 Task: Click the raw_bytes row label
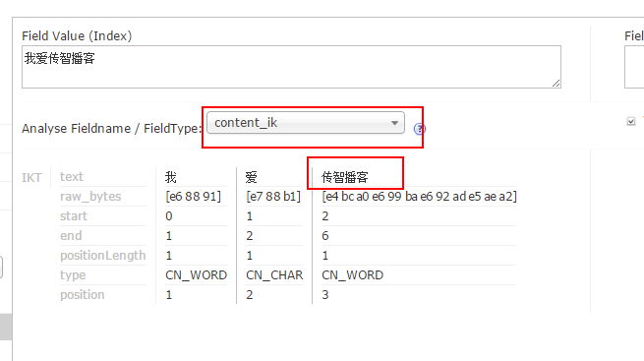pos(90,197)
